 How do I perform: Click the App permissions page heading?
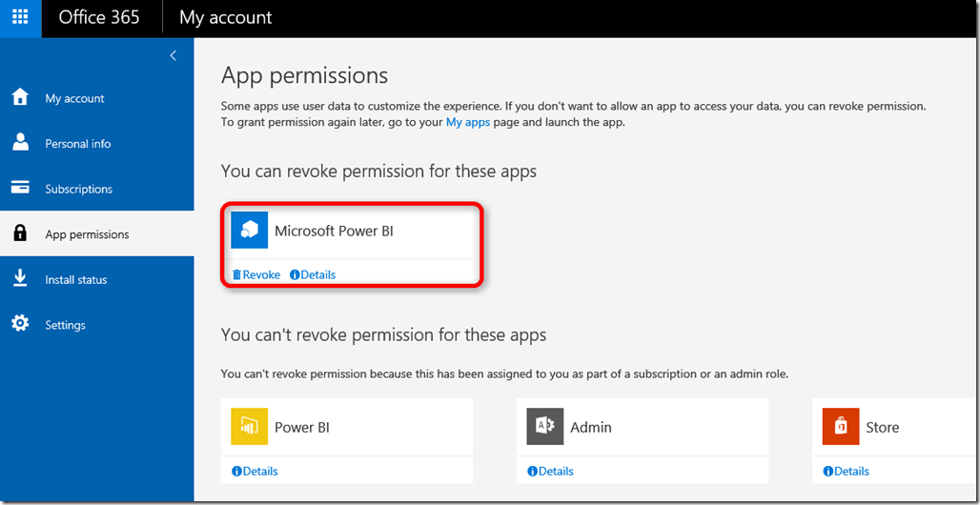tap(304, 76)
